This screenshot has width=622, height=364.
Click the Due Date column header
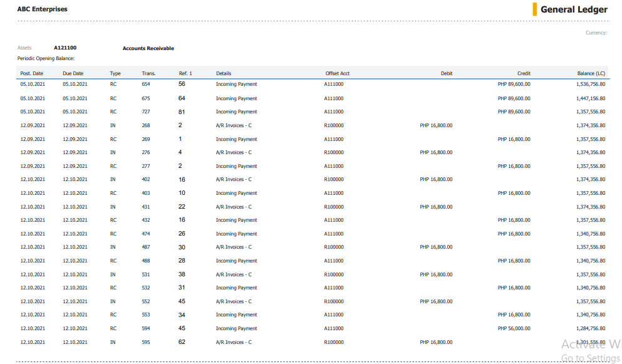click(73, 73)
